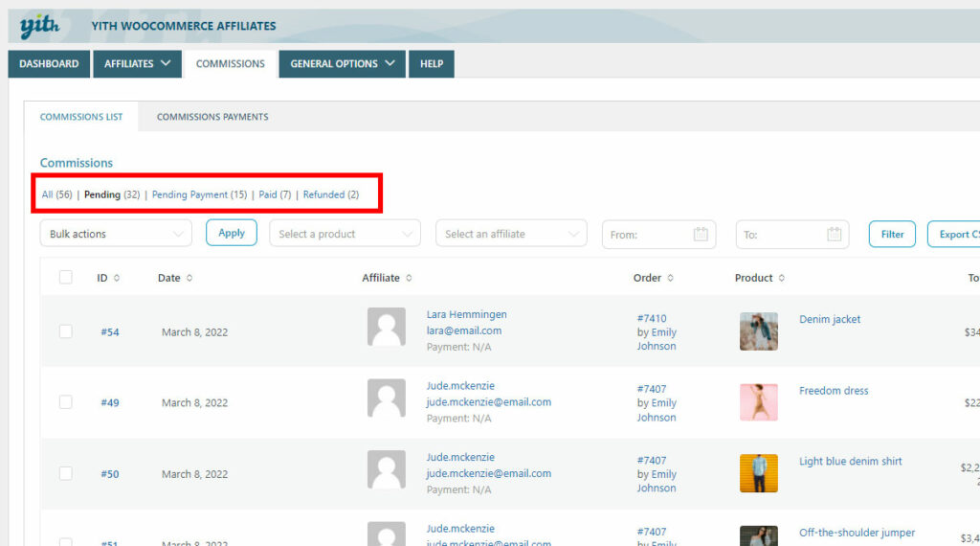This screenshot has width=980, height=546.
Task: Click Lara Hemmingen's avatar image
Action: pos(386,327)
